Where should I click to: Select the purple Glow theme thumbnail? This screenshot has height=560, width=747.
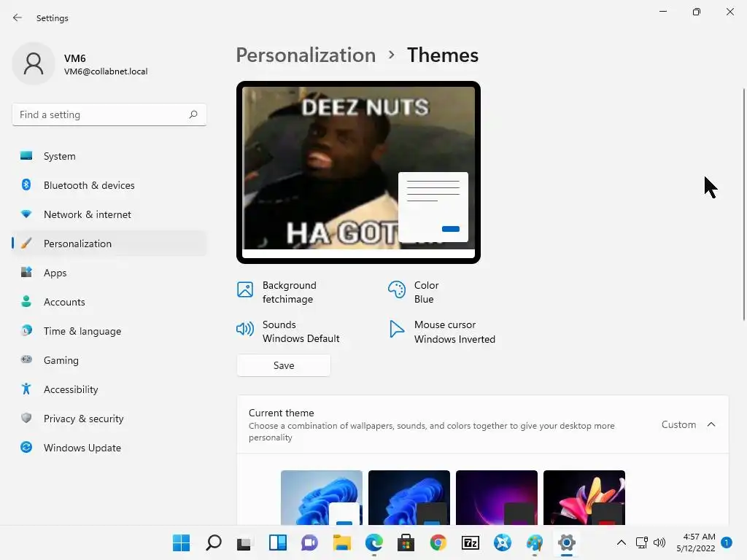496,497
